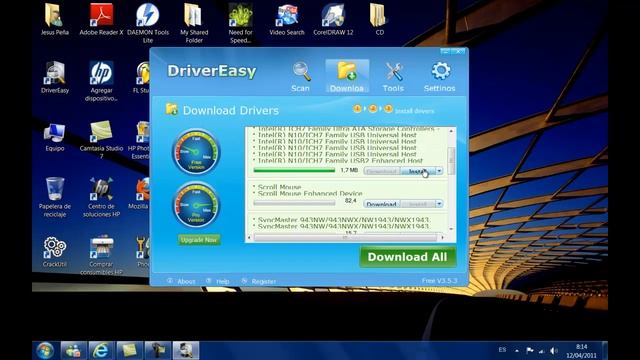Select the Adobe Reader X desktop icon
The height and width of the screenshot is (360, 640).
[101, 20]
